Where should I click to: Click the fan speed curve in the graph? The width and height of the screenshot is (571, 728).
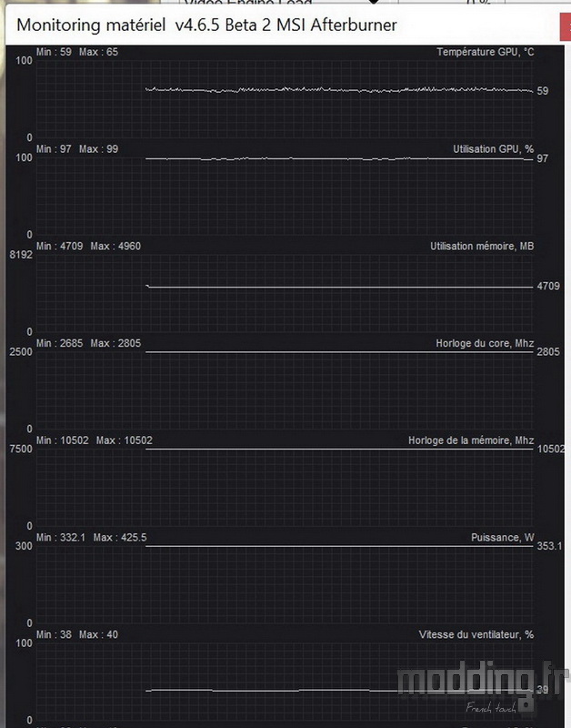click(338, 691)
